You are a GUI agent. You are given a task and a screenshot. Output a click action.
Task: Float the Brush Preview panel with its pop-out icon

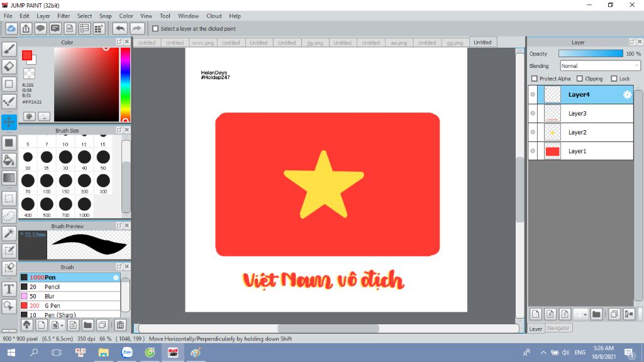119,226
